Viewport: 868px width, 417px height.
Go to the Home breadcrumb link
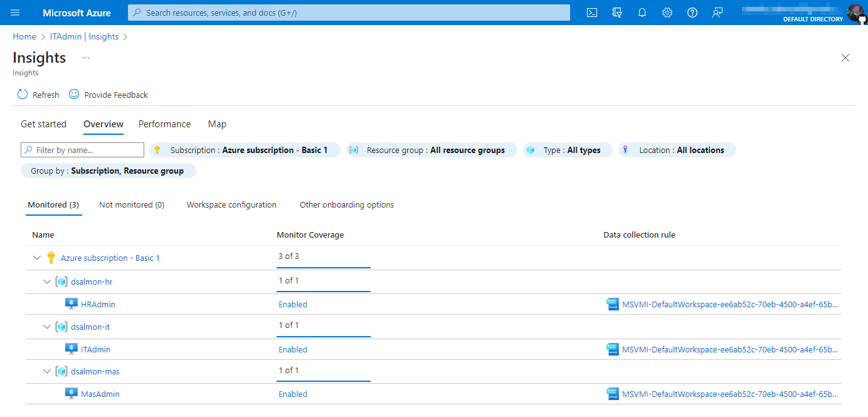24,36
